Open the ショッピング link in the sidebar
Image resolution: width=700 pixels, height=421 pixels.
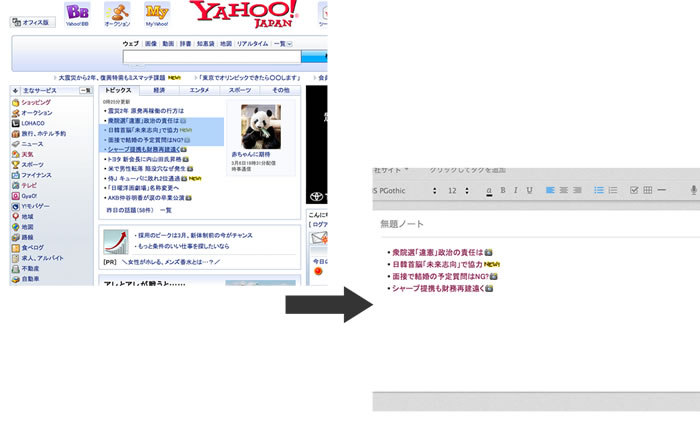pyautogui.click(x=36, y=102)
